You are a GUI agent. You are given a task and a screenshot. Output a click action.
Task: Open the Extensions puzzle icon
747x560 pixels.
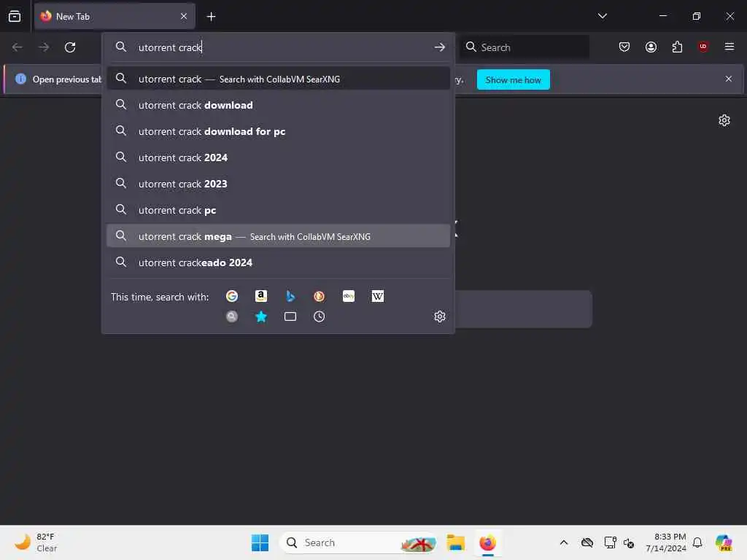click(x=677, y=47)
